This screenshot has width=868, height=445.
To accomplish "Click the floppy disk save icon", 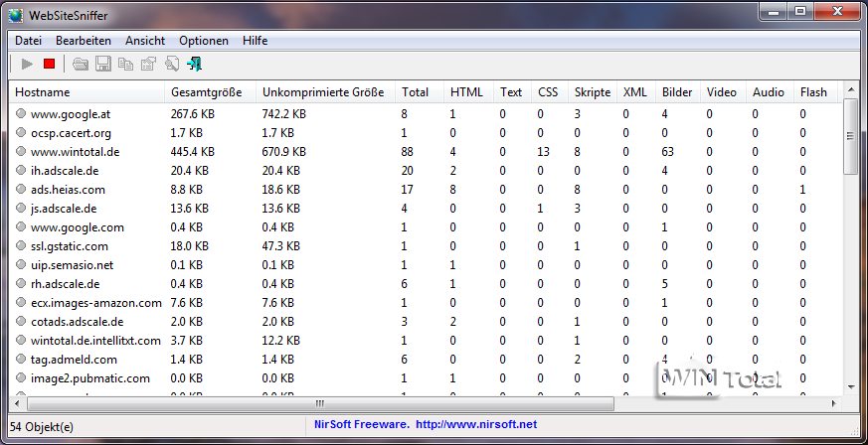I will 103,65.
